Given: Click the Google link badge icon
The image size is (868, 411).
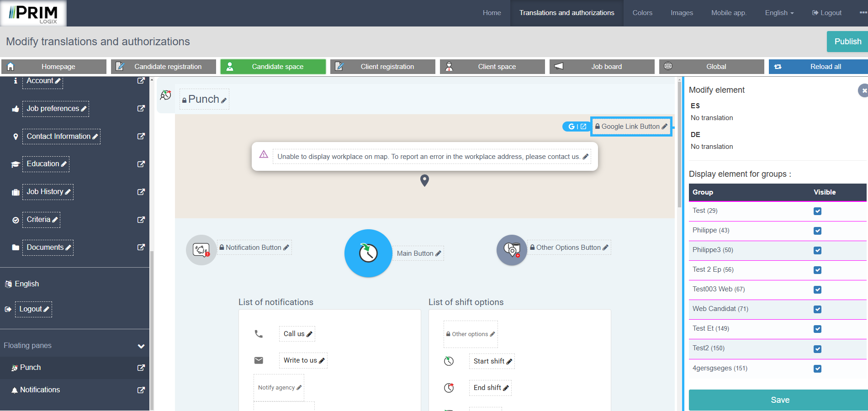Looking at the screenshot, I should point(577,126).
